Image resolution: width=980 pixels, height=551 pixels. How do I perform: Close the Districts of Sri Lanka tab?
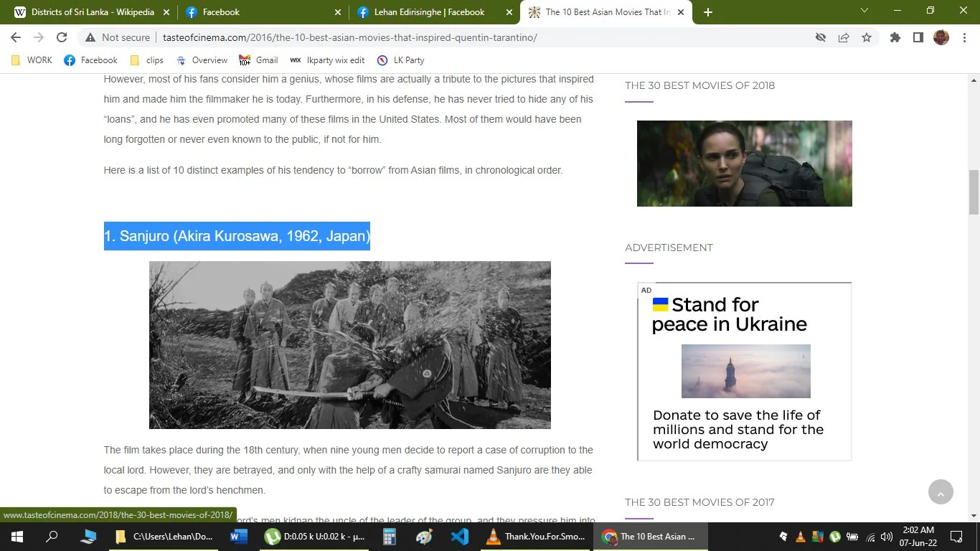point(166,12)
